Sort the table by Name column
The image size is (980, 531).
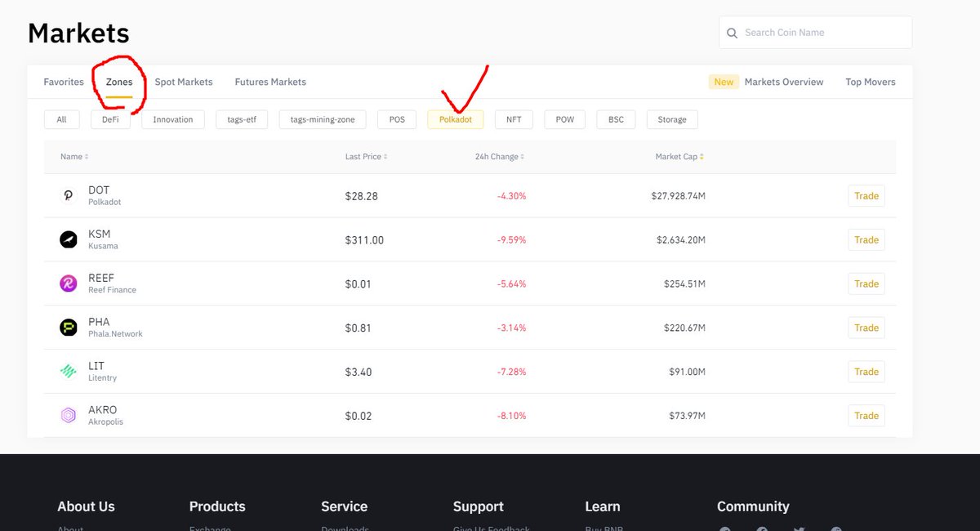(74, 157)
